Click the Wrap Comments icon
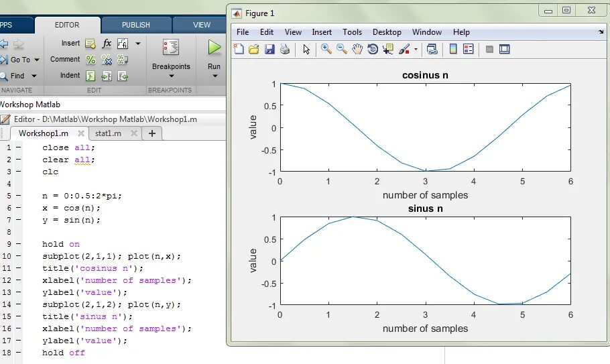 (x=123, y=60)
